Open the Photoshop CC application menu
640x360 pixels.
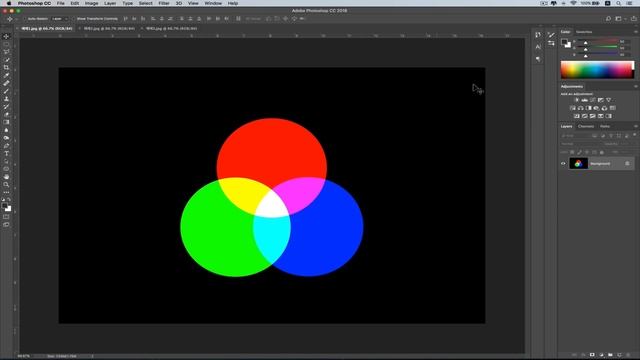pyautogui.click(x=34, y=3)
